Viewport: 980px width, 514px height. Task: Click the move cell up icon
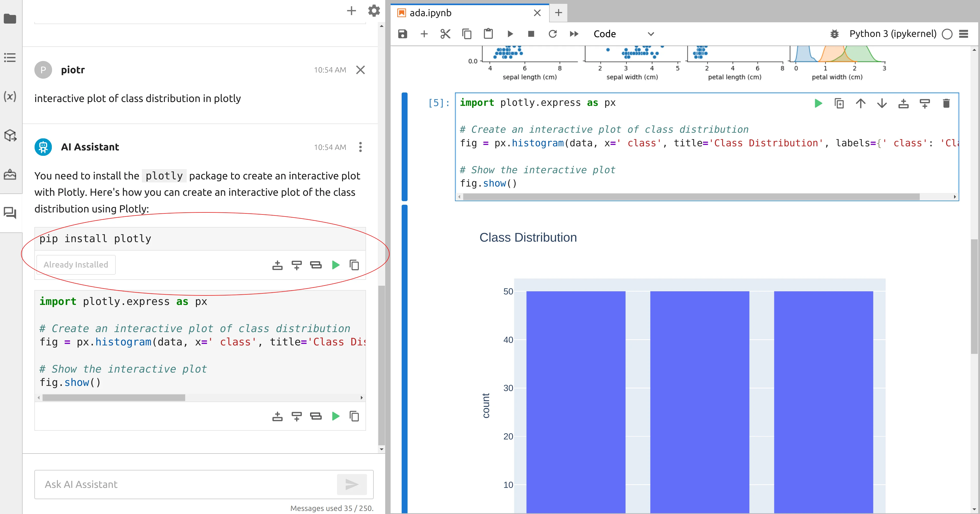860,103
